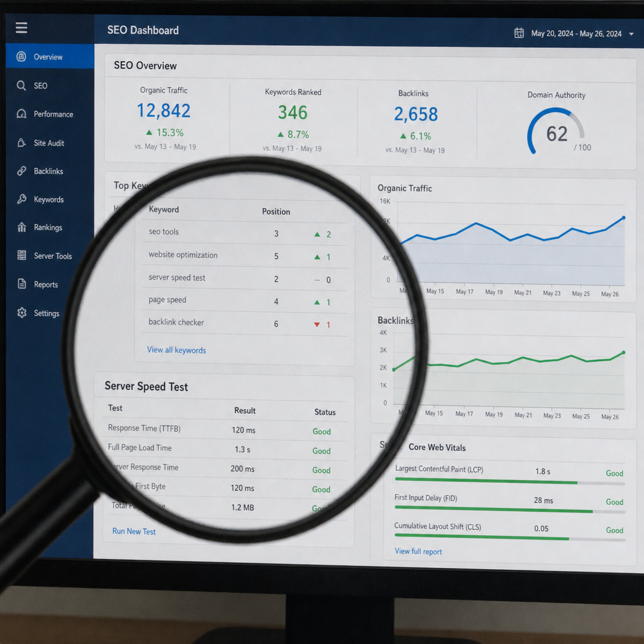The width and height of the screenshot is (644, 644).
Task: Click the 200 ms server response result
Action: coord(242,469)
